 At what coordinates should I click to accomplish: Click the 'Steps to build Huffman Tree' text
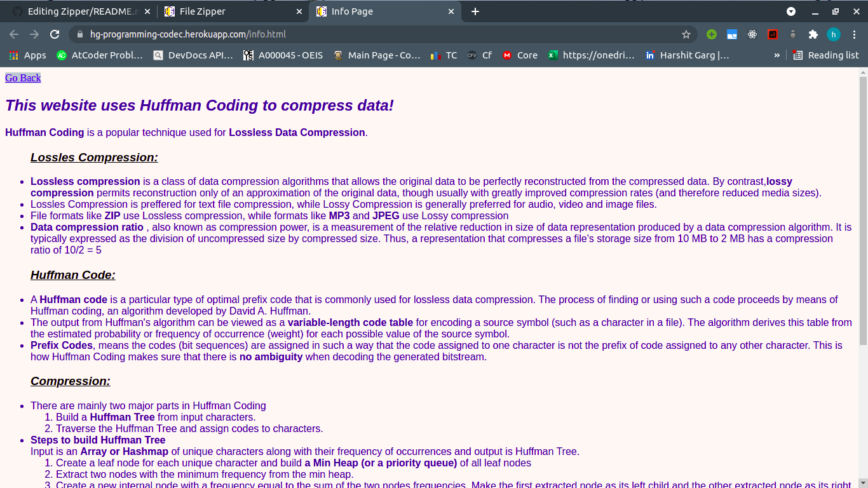[x=98, y=440]
